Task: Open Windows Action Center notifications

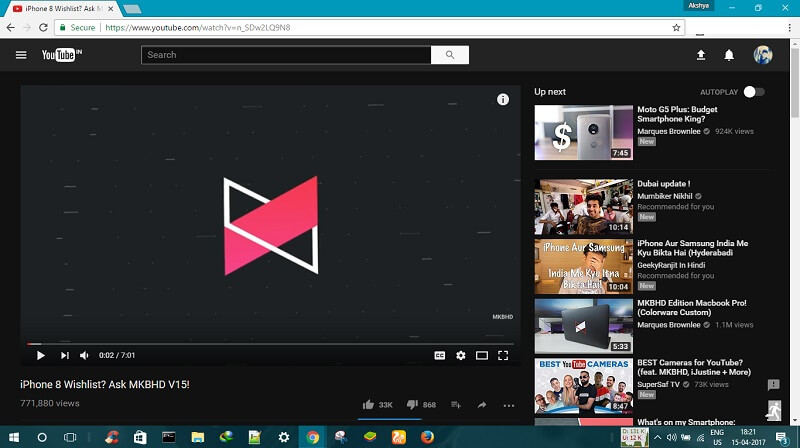Action: click(781, 437)
